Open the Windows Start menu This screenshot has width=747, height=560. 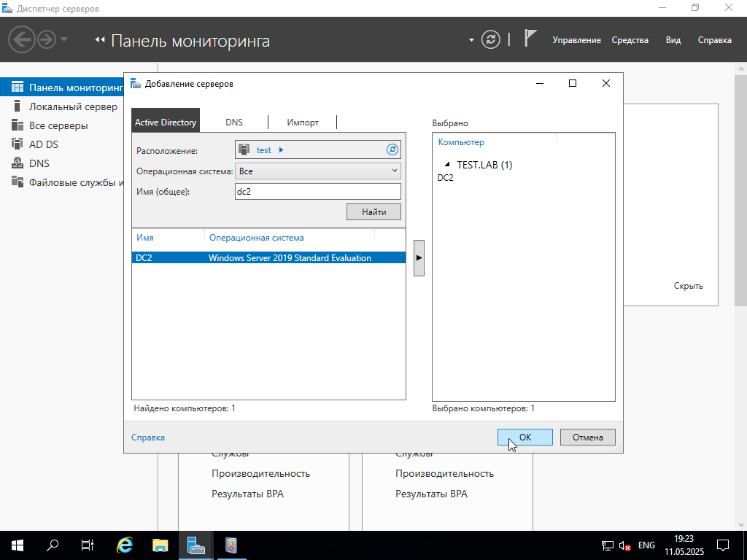(x=18, y=545)
